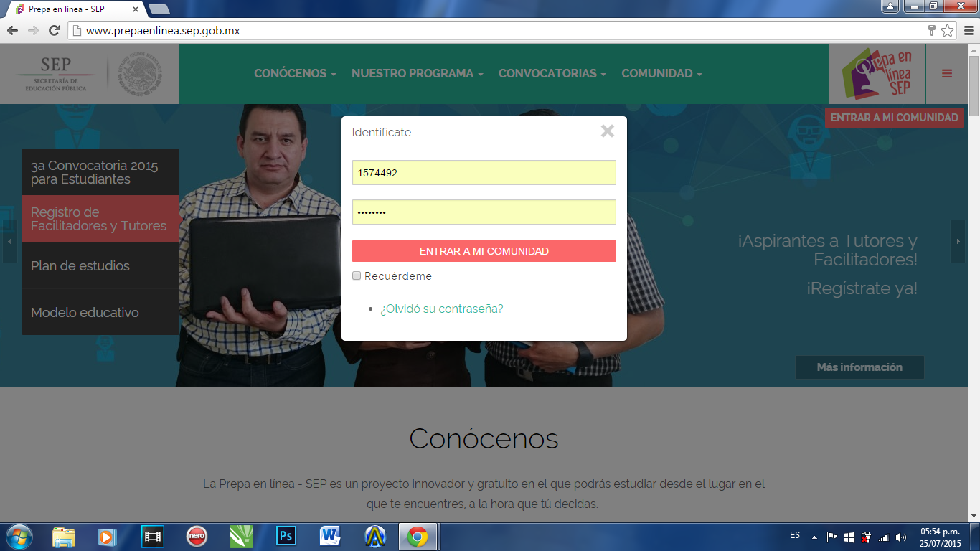
Task: Open Nero from the taskbar
Action: (197, 537)
